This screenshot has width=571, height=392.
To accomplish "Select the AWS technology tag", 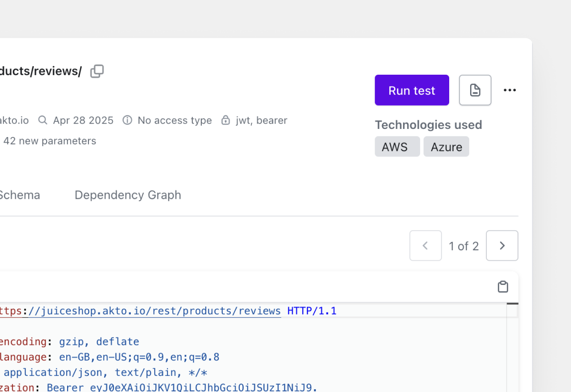I will click(x=397, y=147).
